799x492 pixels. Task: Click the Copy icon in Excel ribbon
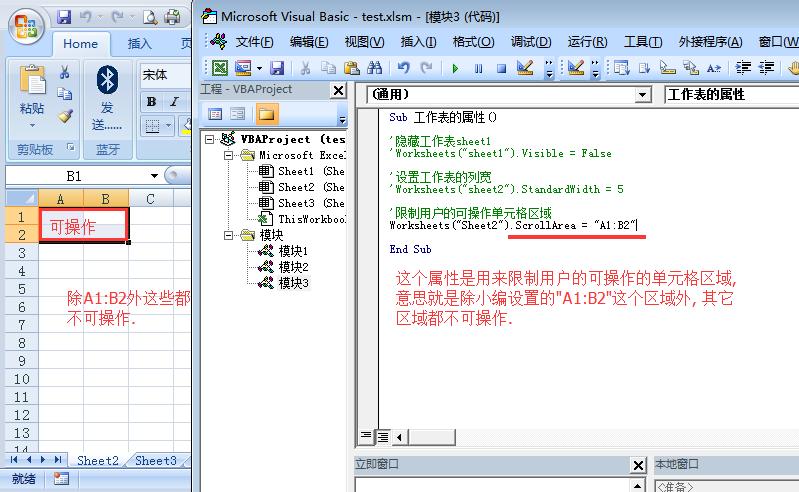pos(65,94)
